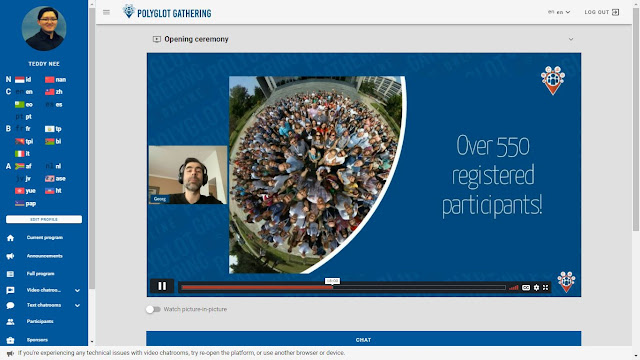Click the EDIT PROFILE button
Image resolution: width=640 pixels, height=360 pixels.
44,219
